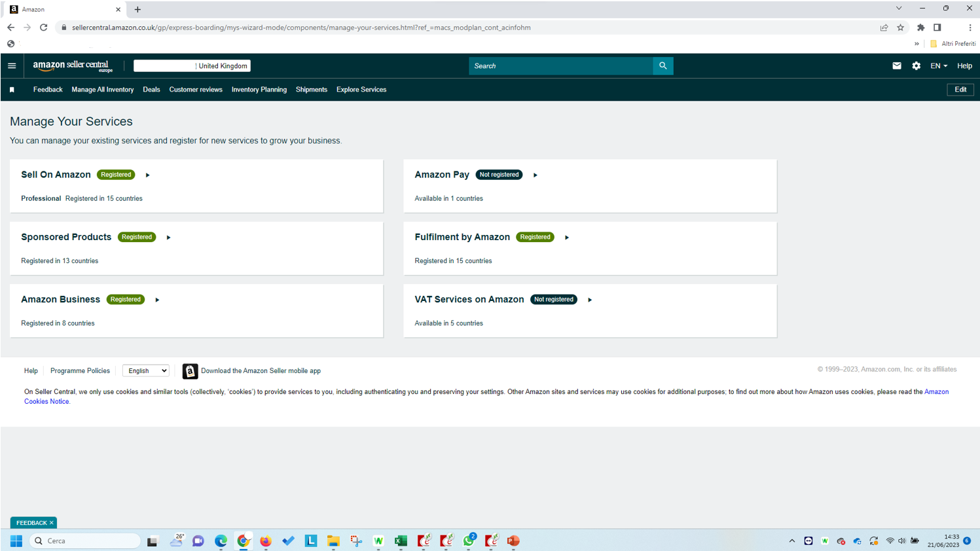Open Manage All Inventory
The height and width of the screenshot is (551, 980).
(103, 90)
